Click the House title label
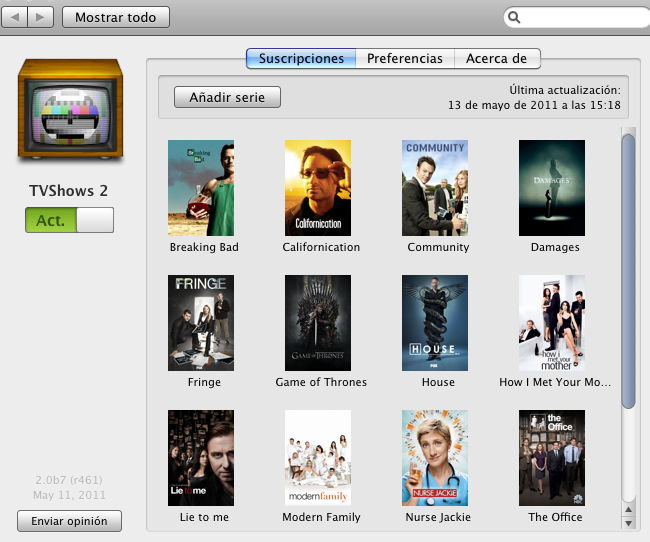Image resolution: width=650 pixels, height=542 pixels. click(438, 382)
